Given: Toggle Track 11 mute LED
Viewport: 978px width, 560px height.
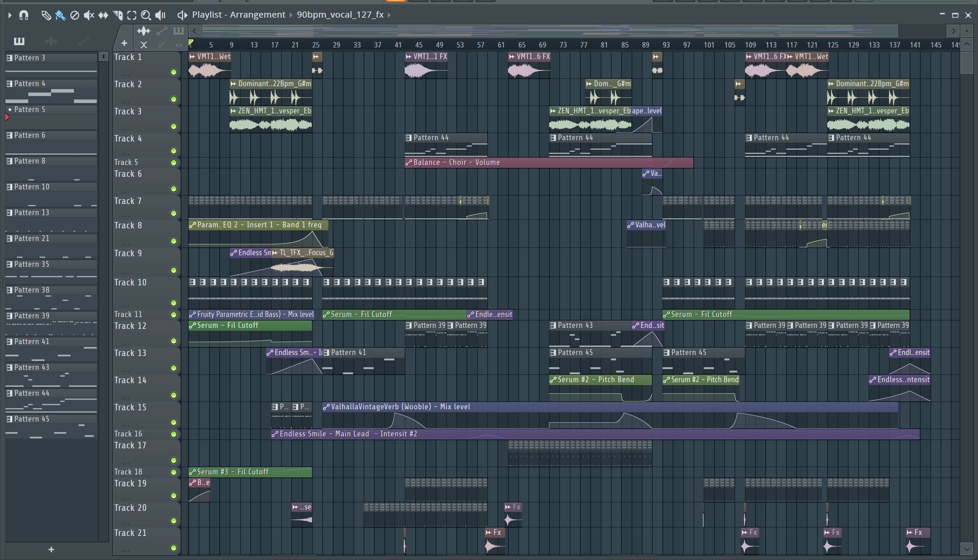Looking at the screenshot, I should pos(174,315).
